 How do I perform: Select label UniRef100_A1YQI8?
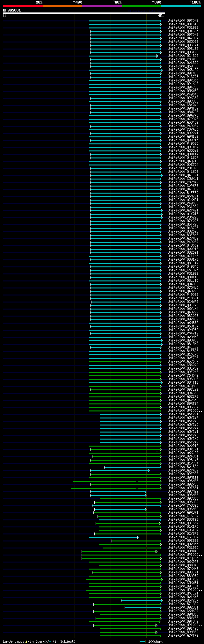(183, 214)
